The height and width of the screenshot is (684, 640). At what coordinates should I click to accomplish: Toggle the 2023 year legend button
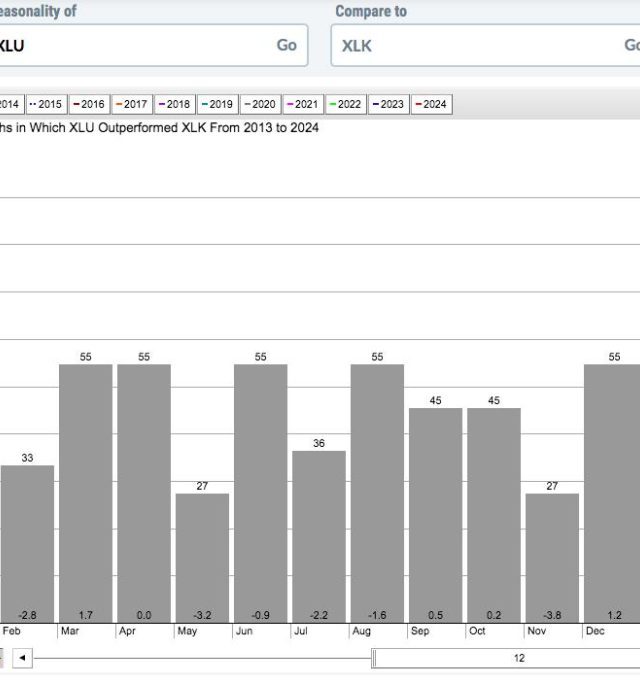click(388, 104)
